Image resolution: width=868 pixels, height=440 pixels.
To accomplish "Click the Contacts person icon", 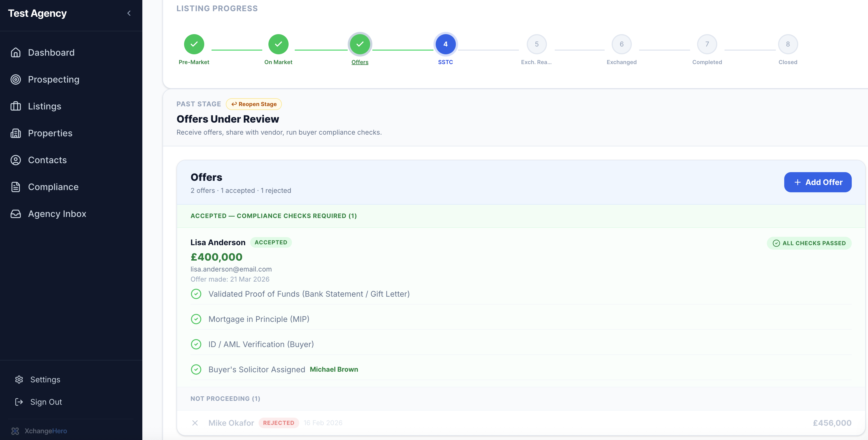I will (x=15, y=160).
